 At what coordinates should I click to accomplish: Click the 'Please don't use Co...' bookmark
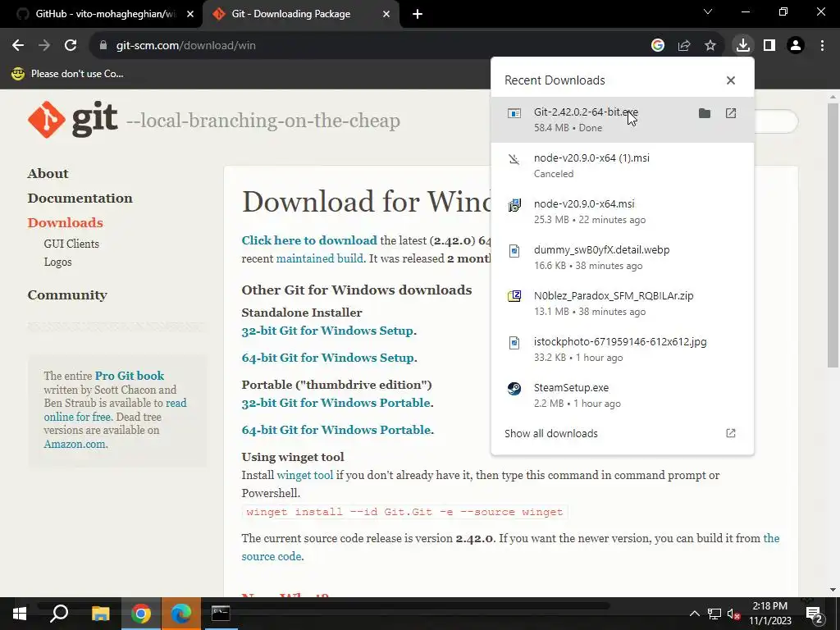[x=67, y=74]
